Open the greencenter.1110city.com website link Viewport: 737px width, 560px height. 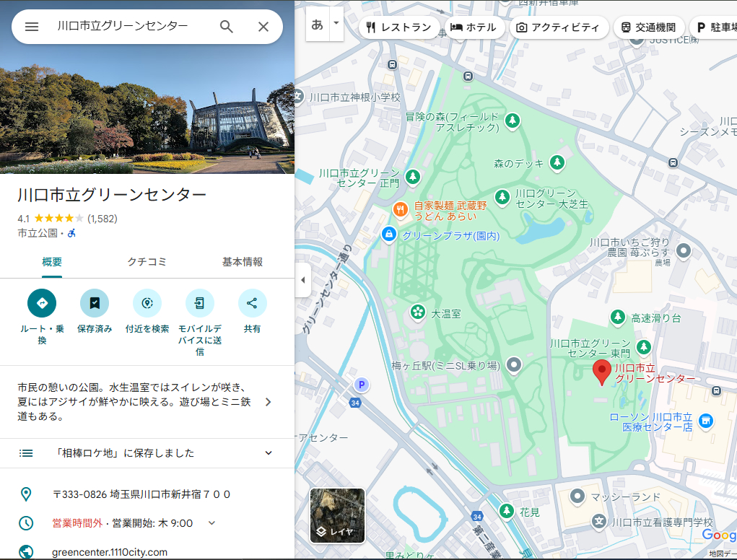coord(110,552)
